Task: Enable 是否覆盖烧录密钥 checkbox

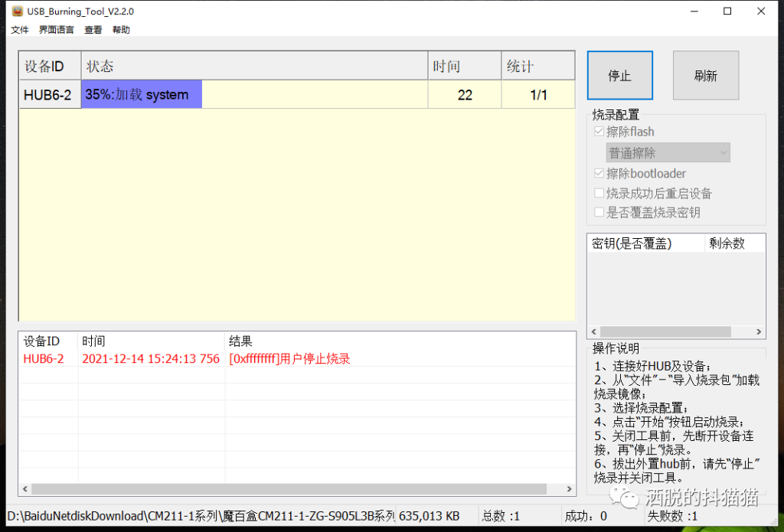Action: click(x=599, y=213)
